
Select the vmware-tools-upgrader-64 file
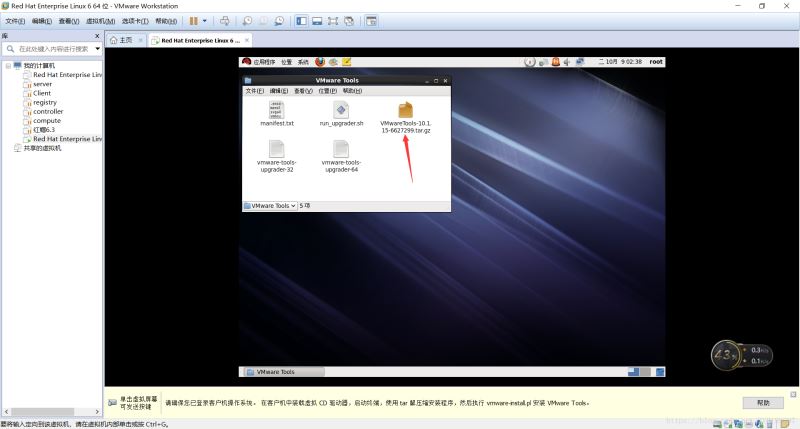[341, 150]
